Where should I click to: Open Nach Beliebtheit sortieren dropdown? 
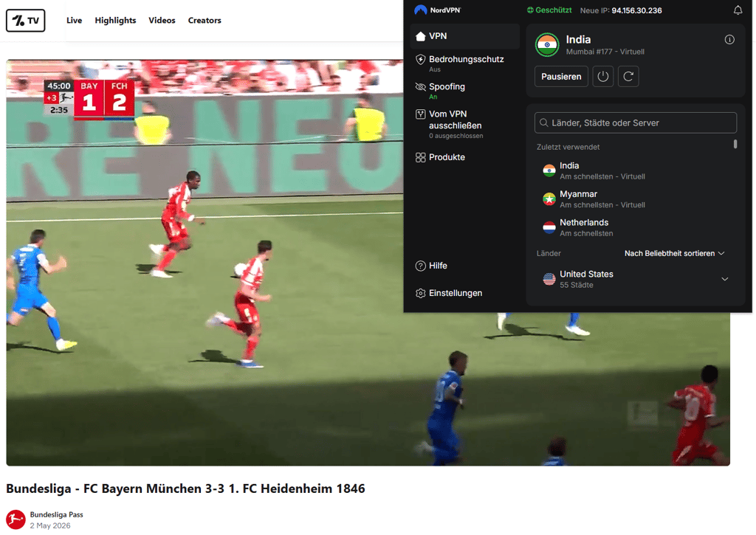tap(675, 254)
